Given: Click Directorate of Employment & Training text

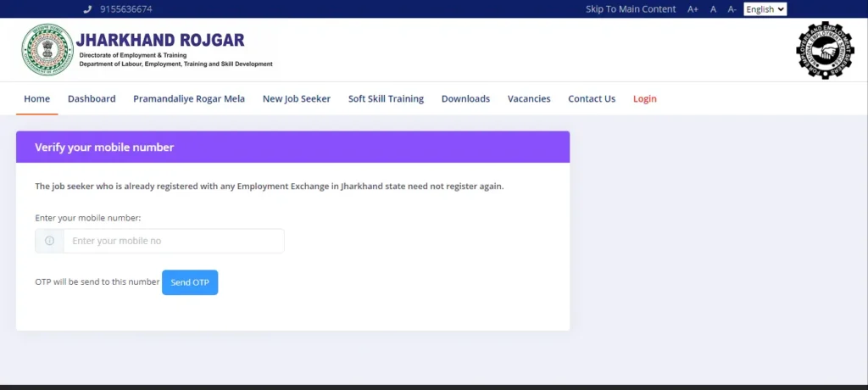Looking at the screenshot, I should coord(133,55).
